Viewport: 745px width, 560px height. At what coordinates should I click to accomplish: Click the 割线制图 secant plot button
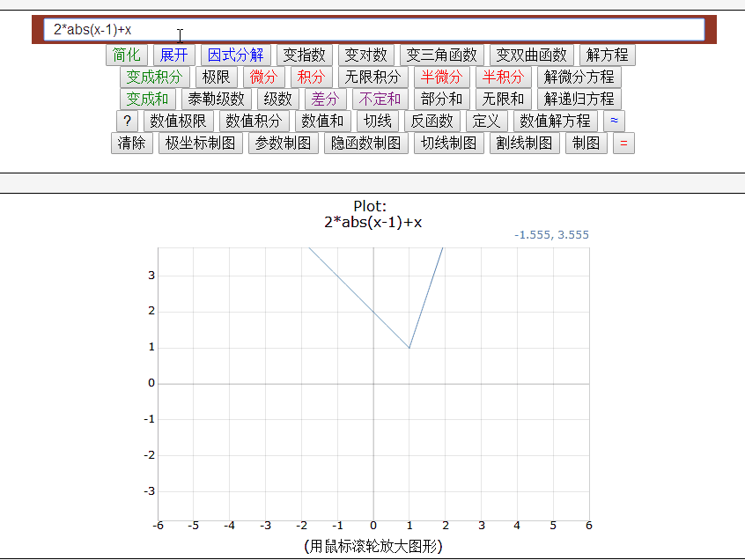[x=525, y=143]
